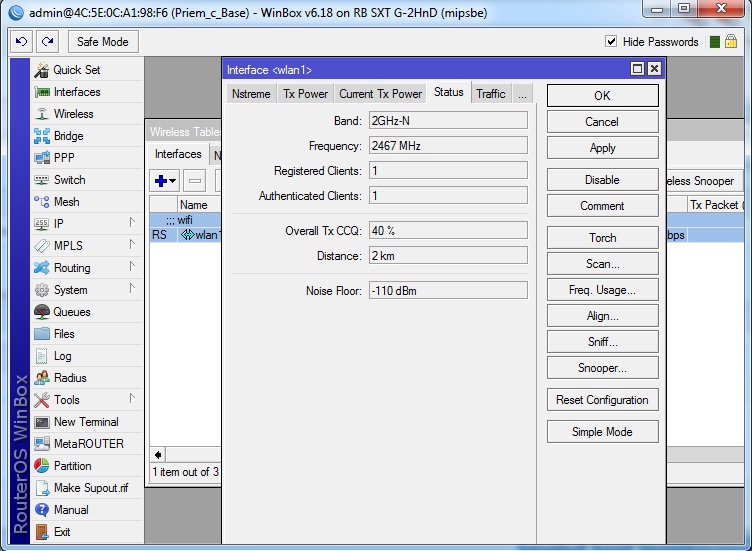Open the Align... tool
The width and height of the screenshot is (752, 551).
point(602,316)
